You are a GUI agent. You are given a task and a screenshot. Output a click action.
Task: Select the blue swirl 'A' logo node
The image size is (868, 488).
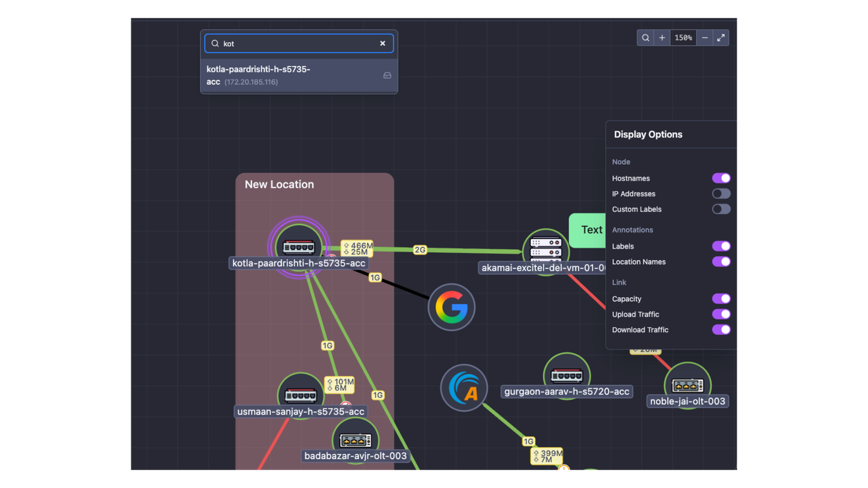click(x=464, y=388)
